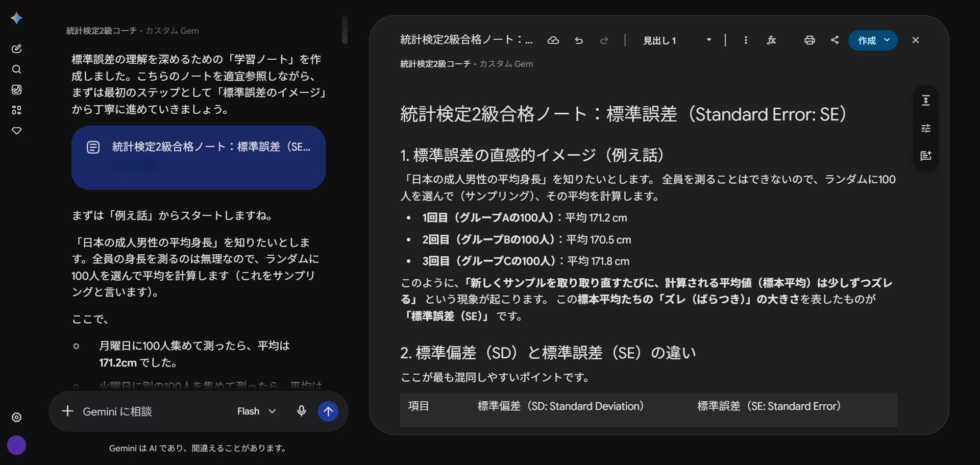
Task: Click the chat panel scrollbar
Action: click(345, 29)
